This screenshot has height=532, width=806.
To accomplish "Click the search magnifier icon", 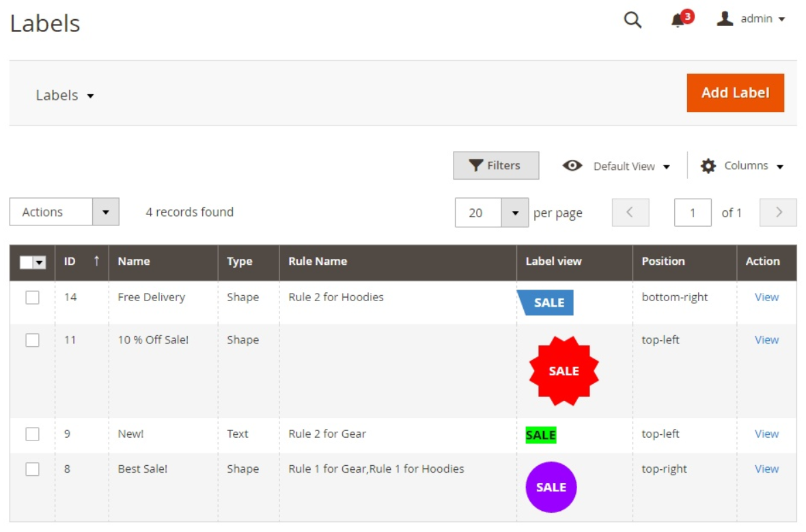I will pyautogui.click(x=633, y=20).
